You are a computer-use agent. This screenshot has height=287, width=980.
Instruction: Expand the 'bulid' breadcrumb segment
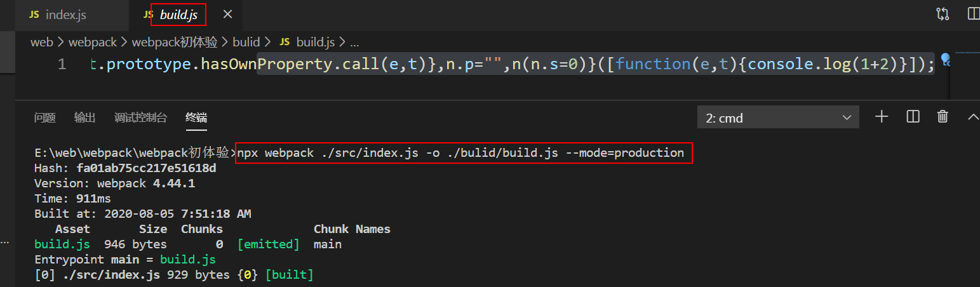[246, 42]
